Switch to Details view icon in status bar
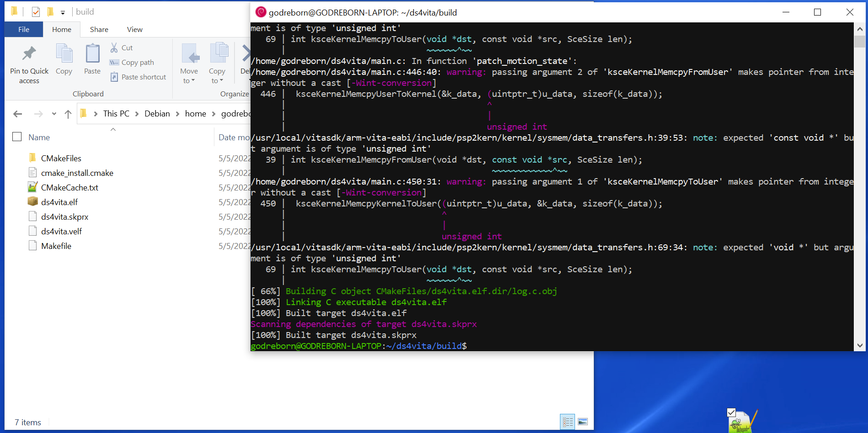Screen dimensions: 868x433 pos(568,422)
